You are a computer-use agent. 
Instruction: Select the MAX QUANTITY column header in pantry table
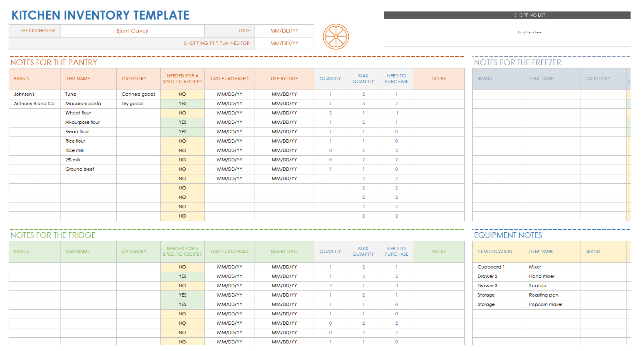[x=363, y=78]
